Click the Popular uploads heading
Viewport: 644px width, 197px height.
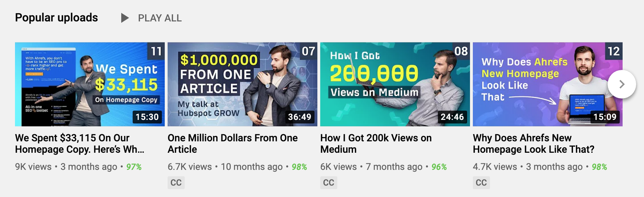coord(56,17)
